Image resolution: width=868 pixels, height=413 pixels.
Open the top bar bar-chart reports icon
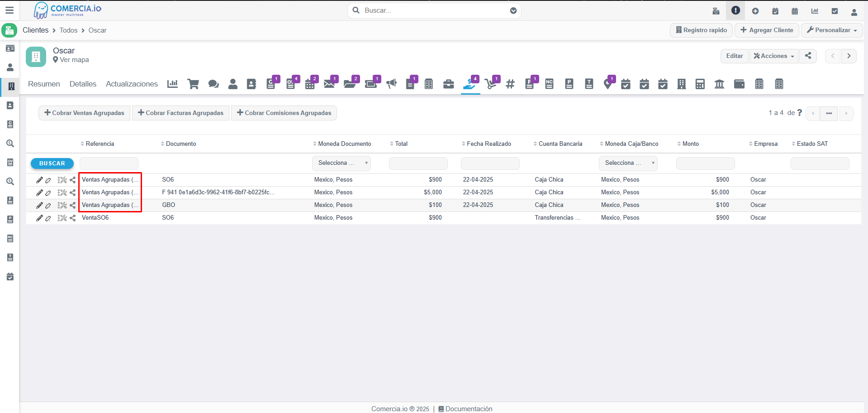tap(815, 11)
